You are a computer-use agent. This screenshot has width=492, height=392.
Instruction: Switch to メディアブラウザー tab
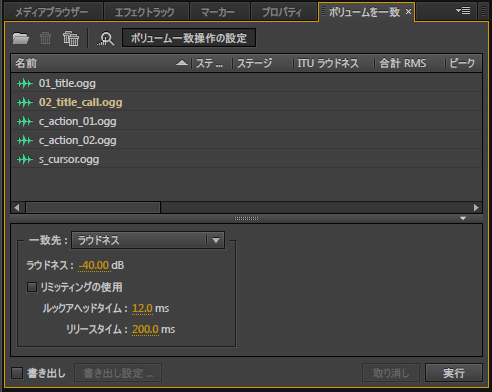tap(52, 12)
